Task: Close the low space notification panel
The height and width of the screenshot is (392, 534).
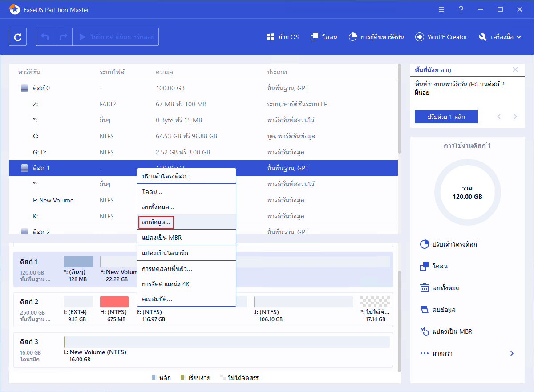Action: click(x=515, y=69)
